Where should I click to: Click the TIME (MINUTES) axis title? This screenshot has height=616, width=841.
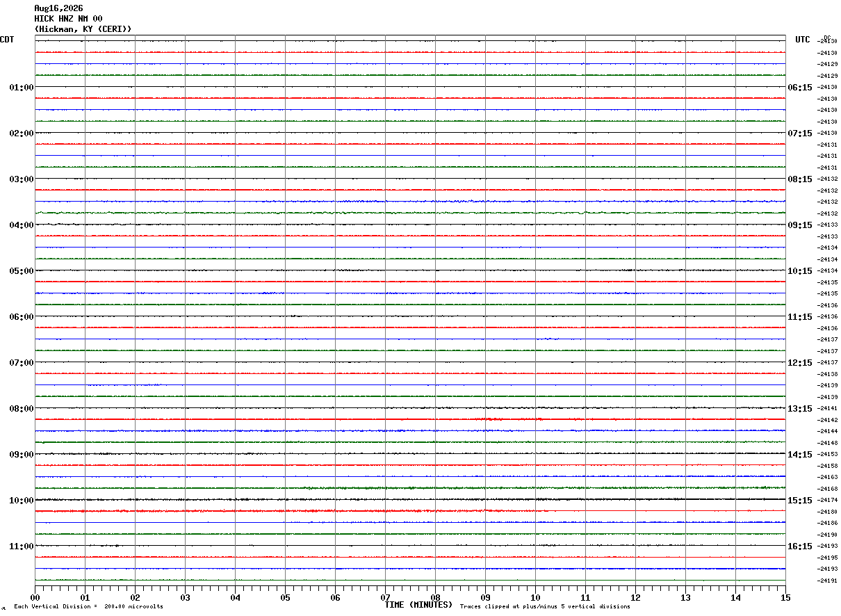tap(418, 605)
